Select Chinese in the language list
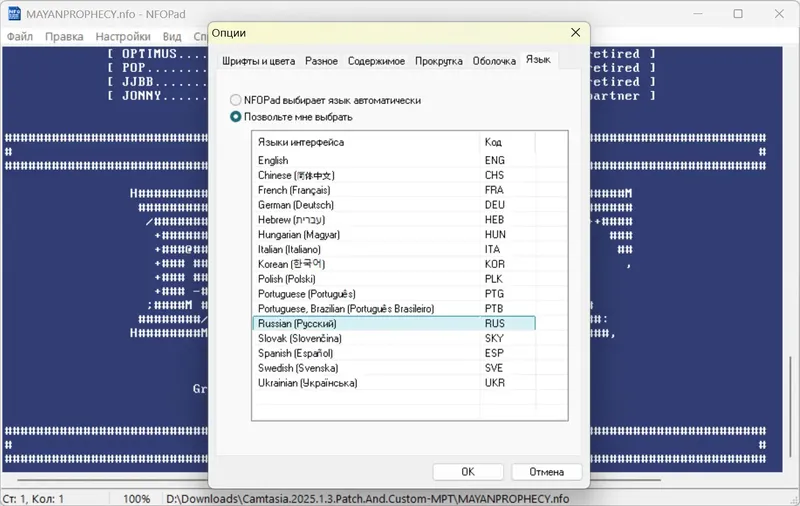 pos(394,175)
